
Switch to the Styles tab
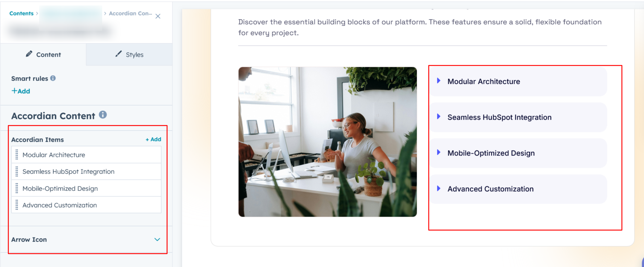[x=129, y=55]
